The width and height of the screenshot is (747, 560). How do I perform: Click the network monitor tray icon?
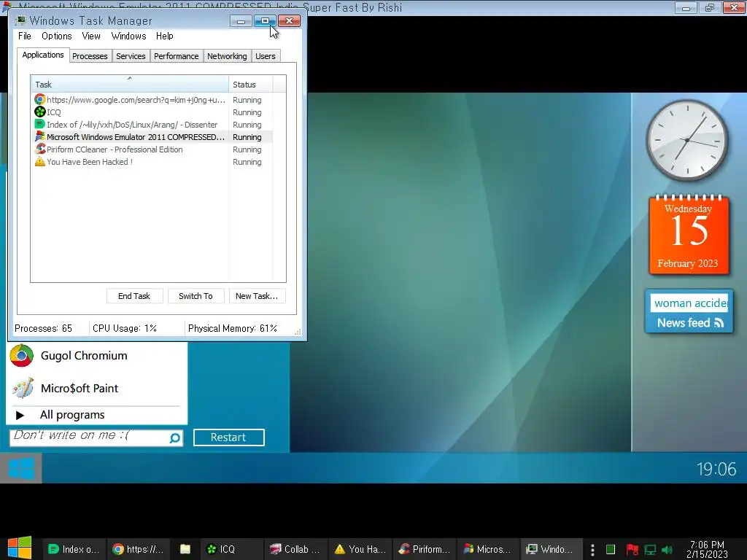pos(650,550)
